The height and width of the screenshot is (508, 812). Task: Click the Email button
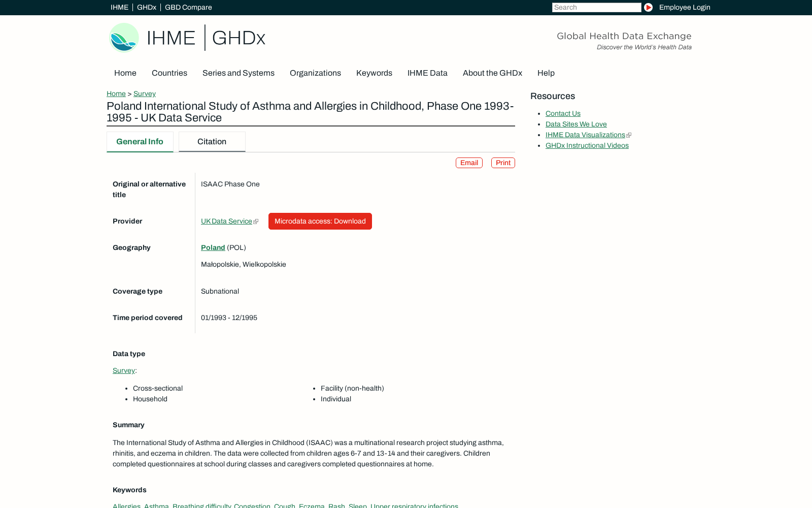point(469,163)
